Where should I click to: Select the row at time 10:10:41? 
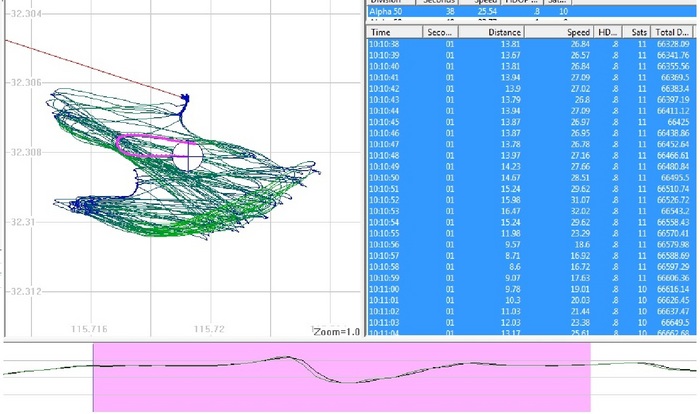(531, 78)
